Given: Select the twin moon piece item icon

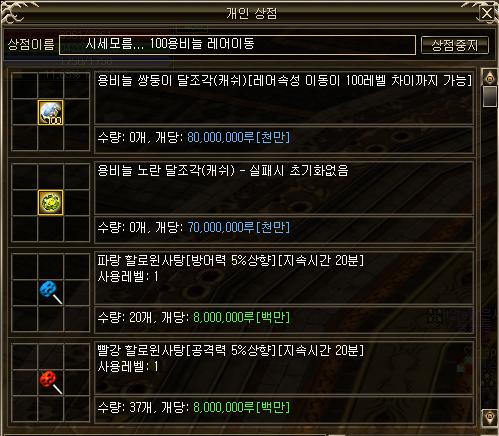Looking at the screenshot, I should point(50,112).
